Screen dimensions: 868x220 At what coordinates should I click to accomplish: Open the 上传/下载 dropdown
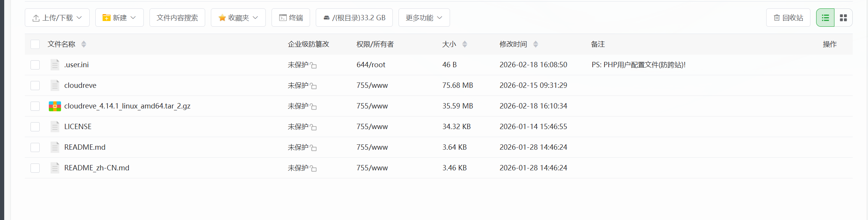(57, 18)
